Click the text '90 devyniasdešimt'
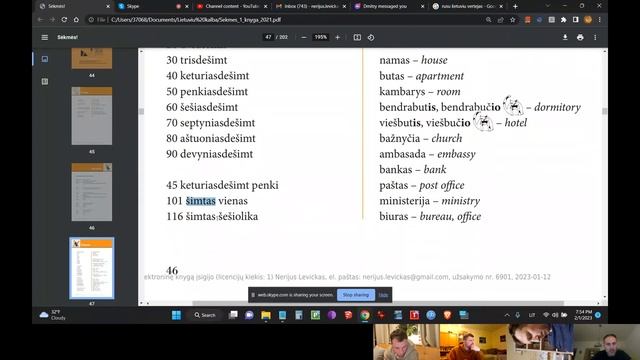The height and width of the screenshot is (360, 640). coord(209,154)
